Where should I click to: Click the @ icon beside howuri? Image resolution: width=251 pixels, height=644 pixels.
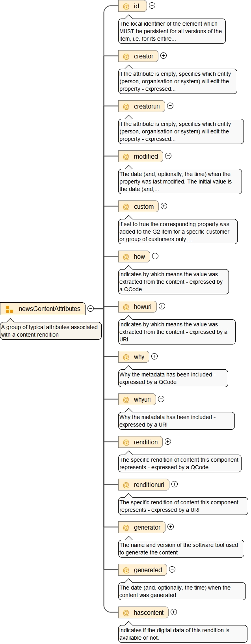pyautogui.click(x=126, y=307)
